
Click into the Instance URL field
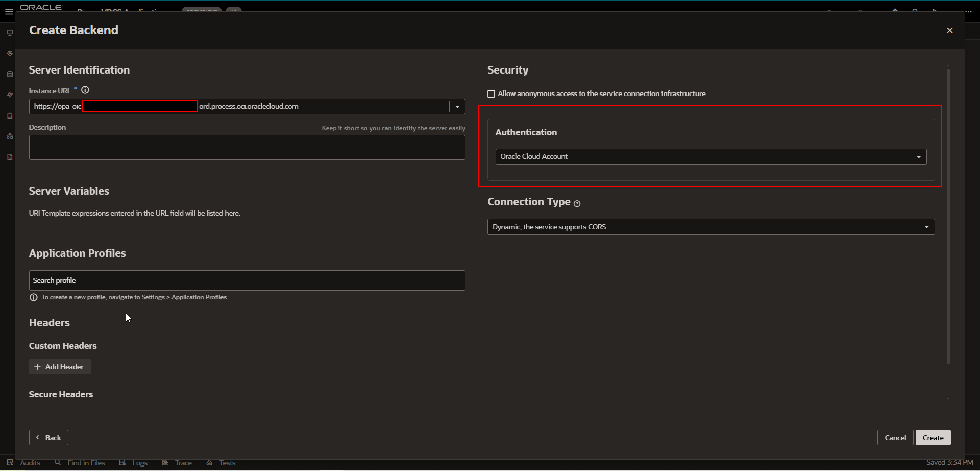[x=239, y=106]
